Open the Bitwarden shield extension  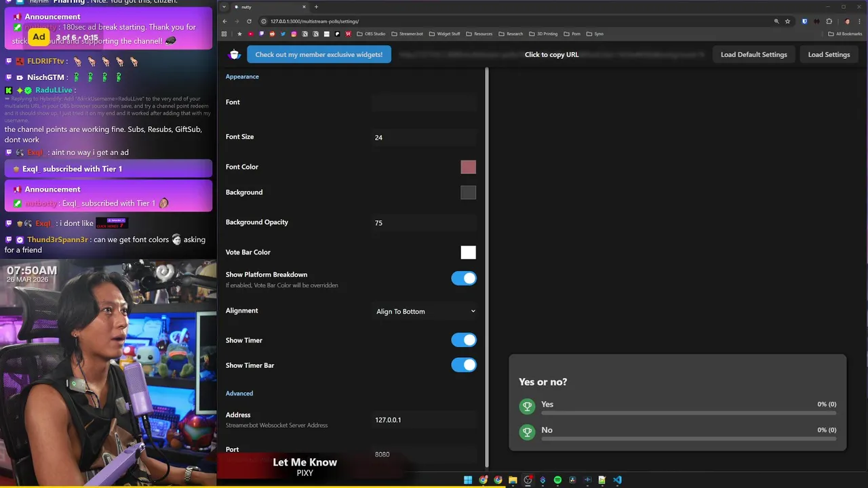805,21
